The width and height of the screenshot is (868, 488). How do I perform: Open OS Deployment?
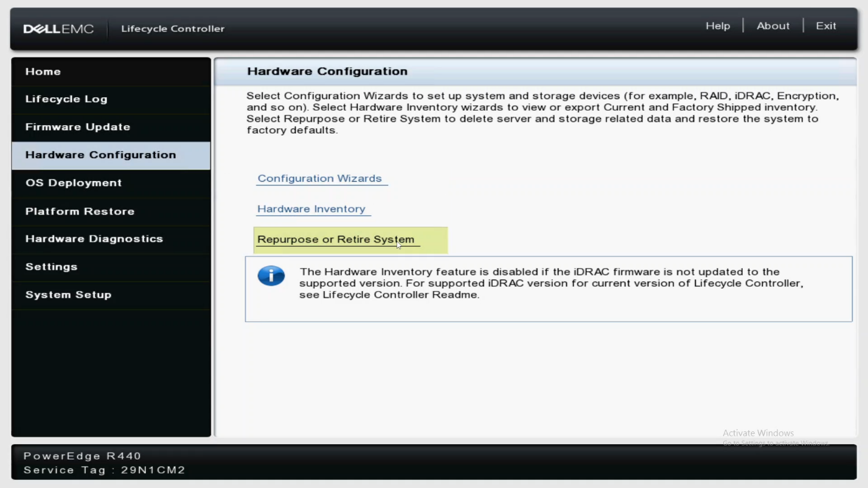[x=73, y=183]
